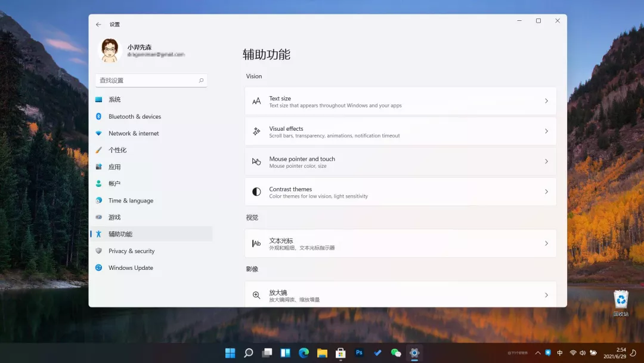Viewport: 644px width, 363px height.
Task: Click the back arrow in Settings
Action: [98, 24]
